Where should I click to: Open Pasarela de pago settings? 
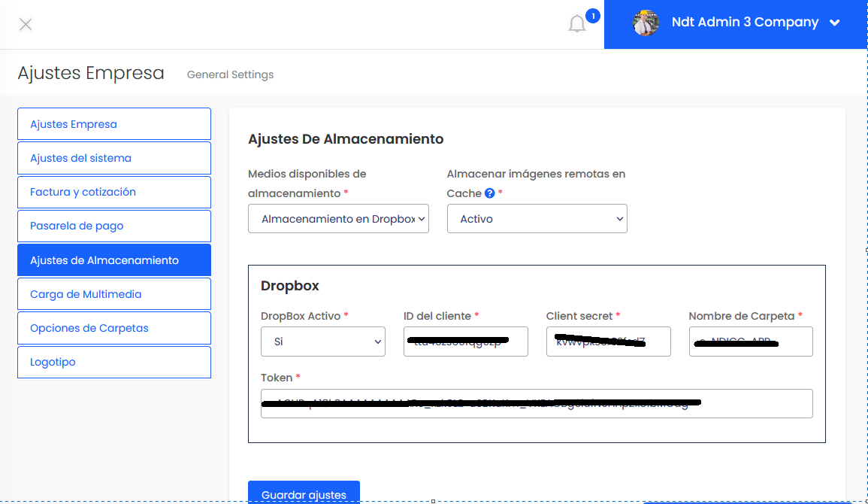(113, 226)
